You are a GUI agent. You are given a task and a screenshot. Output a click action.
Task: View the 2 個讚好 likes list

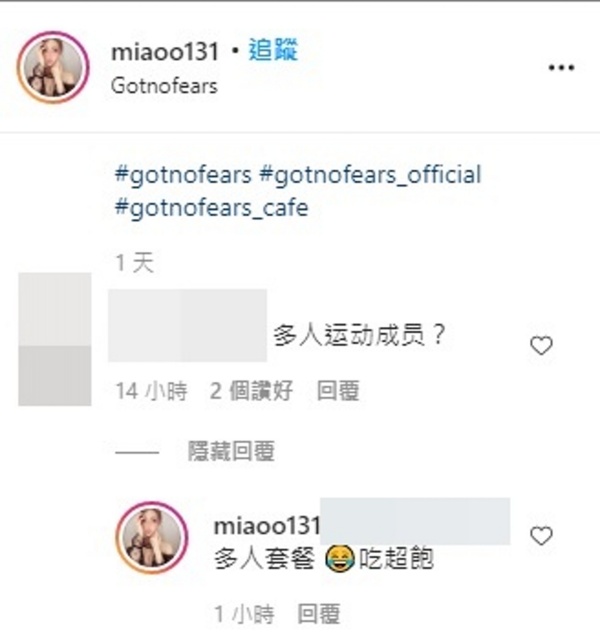point(251,391)
